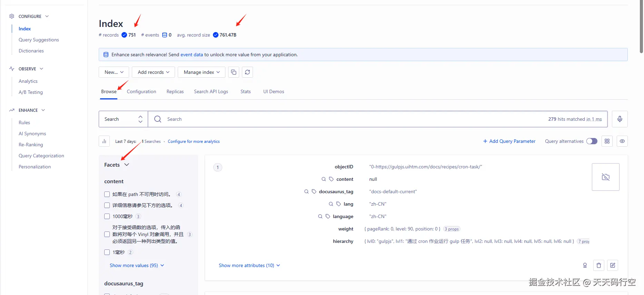Open the Stats tab
This screenshot has height=295, width=644.
pos(245,91)
